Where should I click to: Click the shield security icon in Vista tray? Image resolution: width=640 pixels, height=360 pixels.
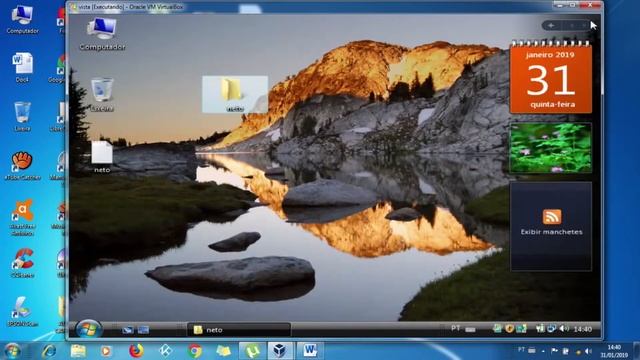point(509,329)
